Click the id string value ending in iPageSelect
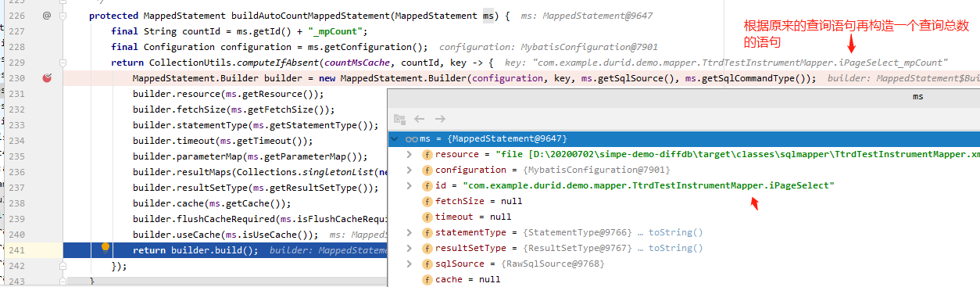 click(649, 185)
